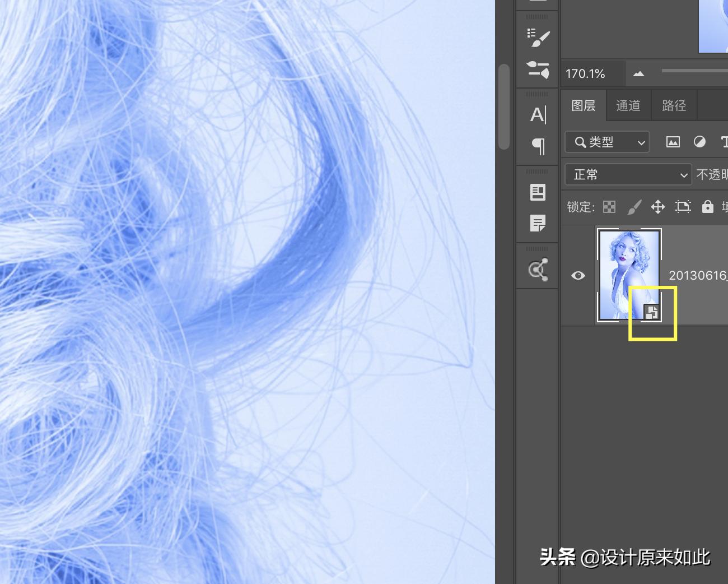The width and height of the screenshot is (728, 584).
Task: Open the Properties panel icon
Action: (x=538, y=192)
